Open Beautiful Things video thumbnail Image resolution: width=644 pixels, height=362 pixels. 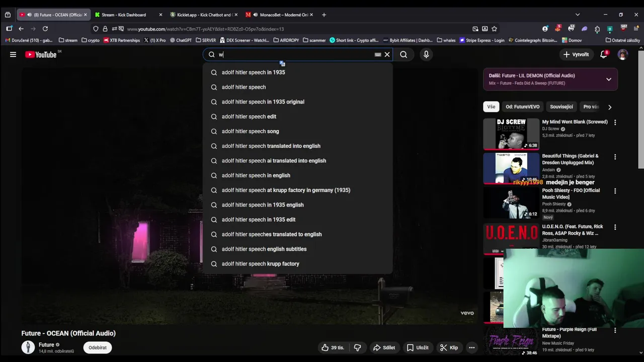tap(511, 168)
